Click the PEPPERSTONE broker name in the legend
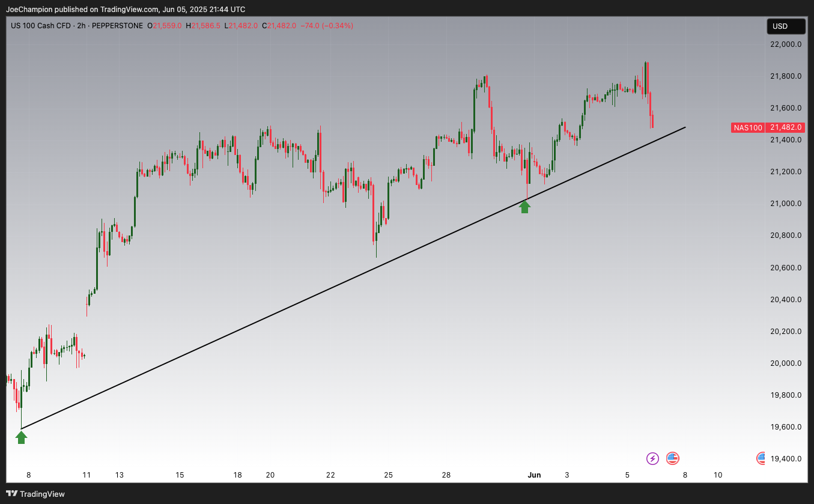Viewport: 814px width, 504px height. coord(116,26)
